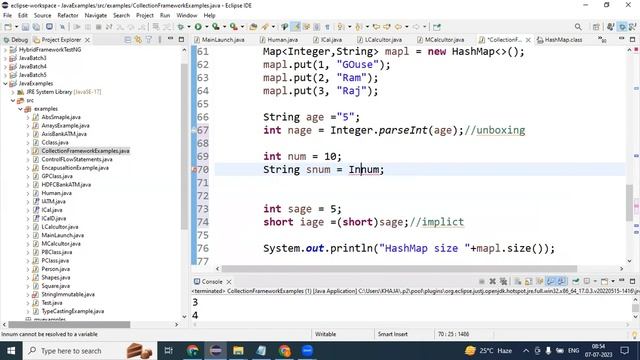
Task: Collapse the src folder node
Action: pyautogui.click(x=13, y=100)
